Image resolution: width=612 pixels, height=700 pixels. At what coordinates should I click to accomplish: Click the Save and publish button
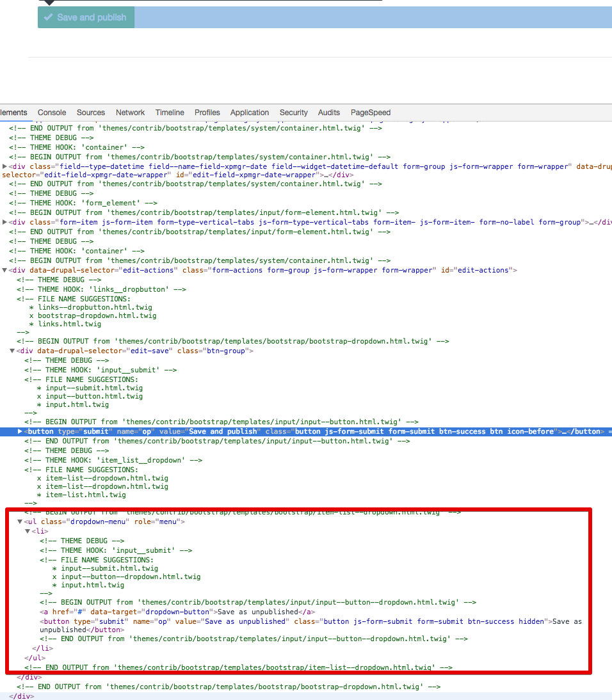point(86,17)
